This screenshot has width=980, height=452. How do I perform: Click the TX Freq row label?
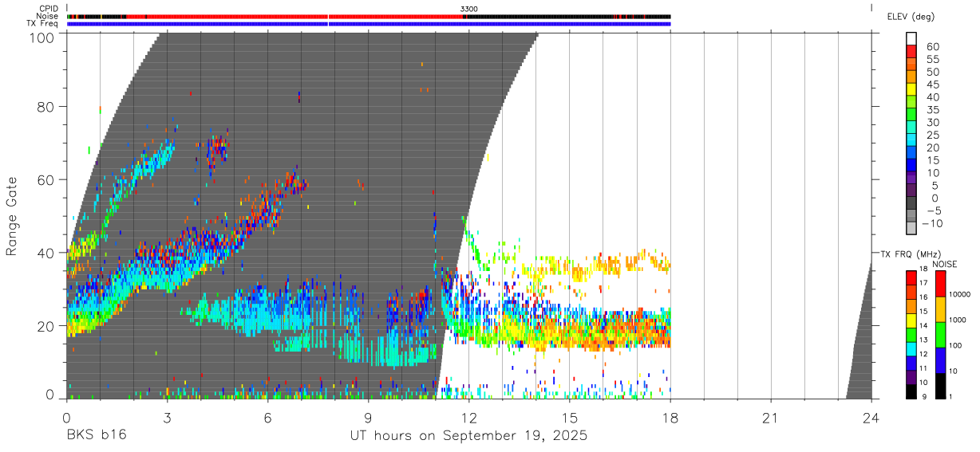tap(42, 24)
